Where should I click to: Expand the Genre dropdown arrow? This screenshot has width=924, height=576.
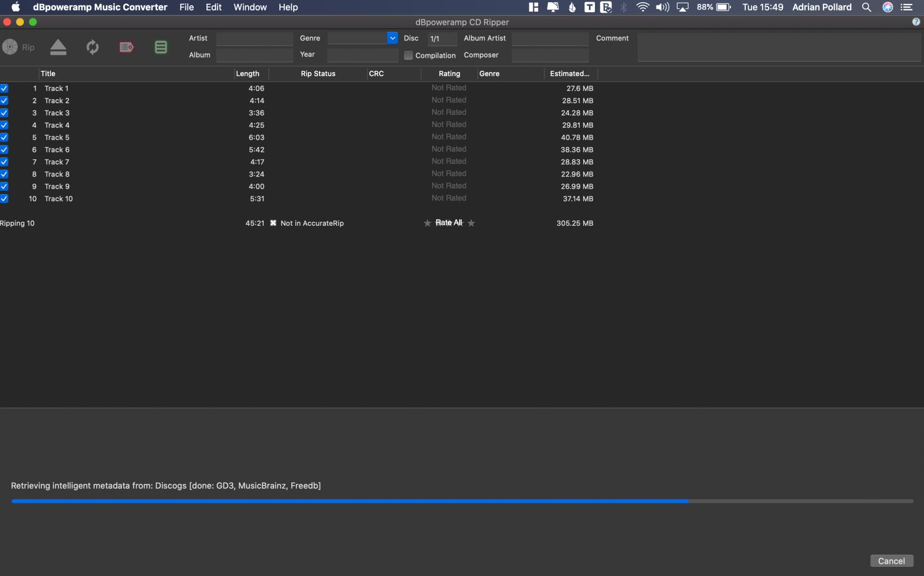pos(392,38)
